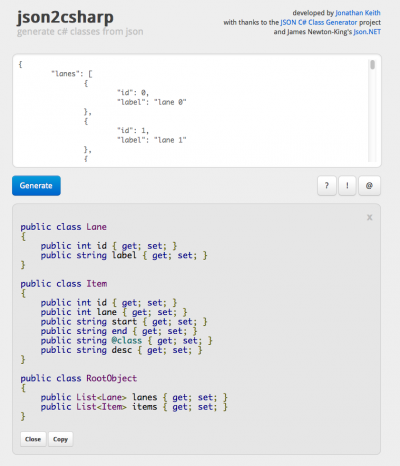Click the Close button below the code
Viewport: 400px width, 466px height.
(x=33, y=439)
